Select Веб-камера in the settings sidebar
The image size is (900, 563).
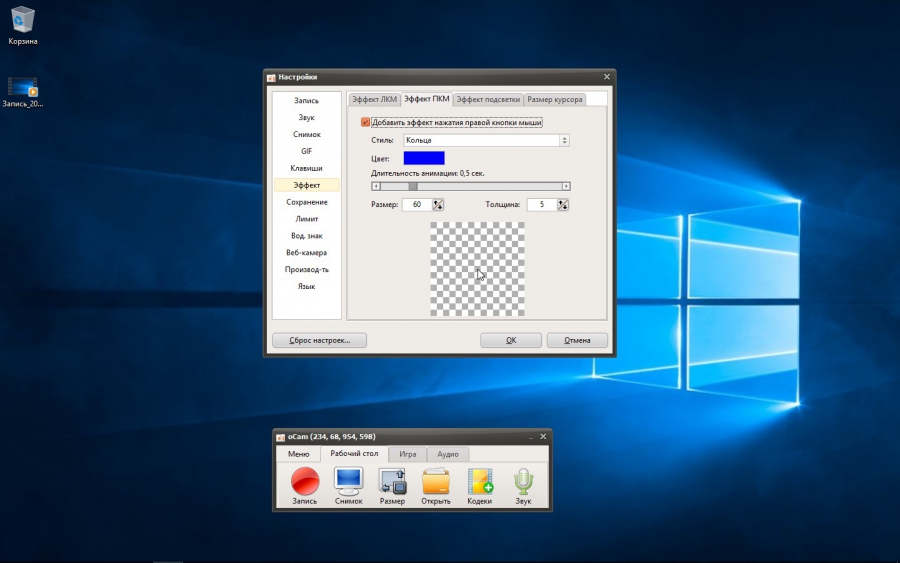[x=306, y=253]
